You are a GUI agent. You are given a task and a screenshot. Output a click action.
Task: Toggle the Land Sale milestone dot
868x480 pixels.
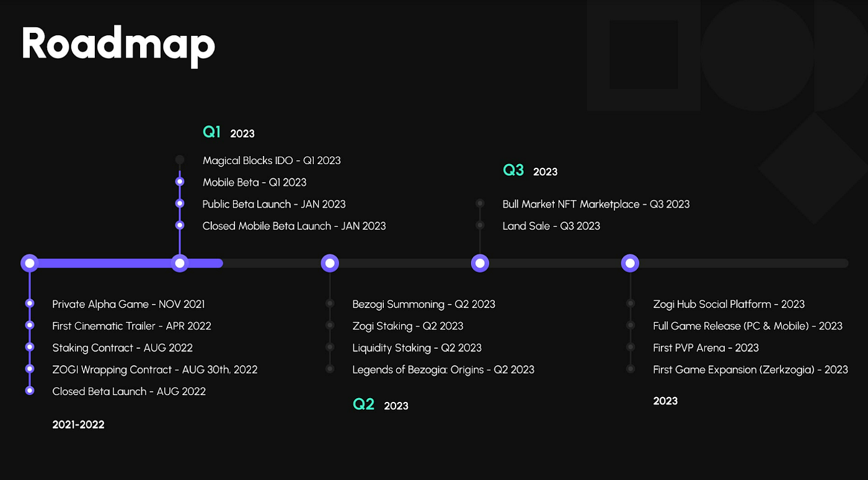click(x=479, y=224)
